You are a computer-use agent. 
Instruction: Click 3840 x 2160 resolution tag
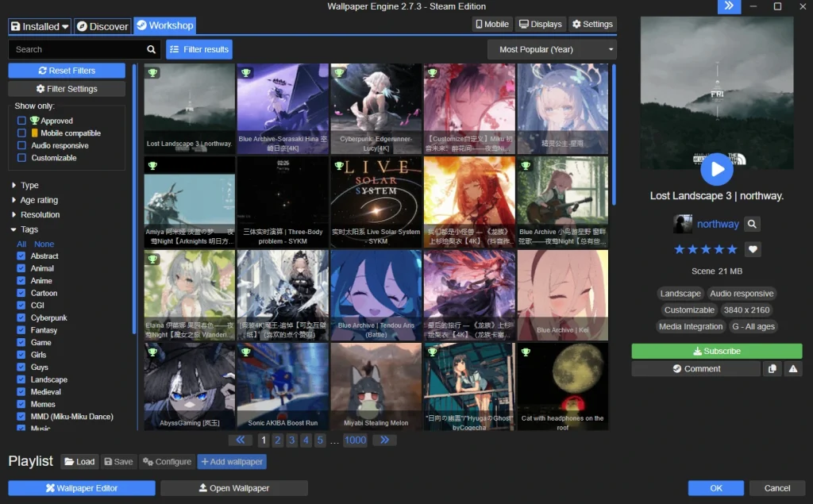746,310
